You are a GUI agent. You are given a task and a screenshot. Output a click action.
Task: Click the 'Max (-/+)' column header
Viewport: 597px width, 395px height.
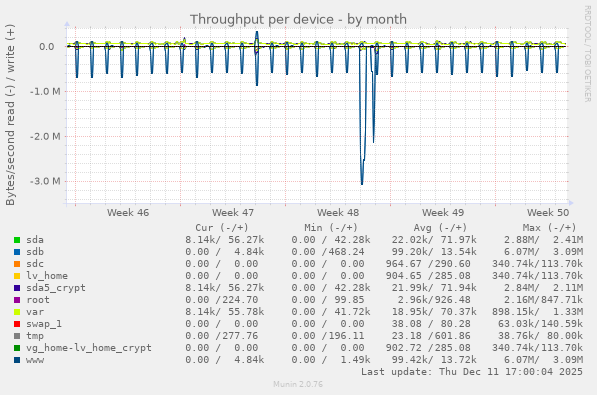tap(549, 228)
